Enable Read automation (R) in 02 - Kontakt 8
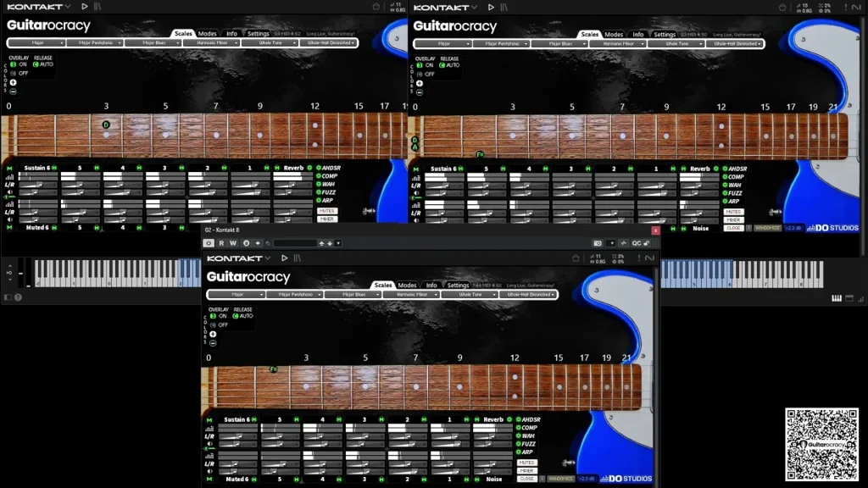This screenshot has height=488, width=868. pyautogui.click(x=221, y=243)
